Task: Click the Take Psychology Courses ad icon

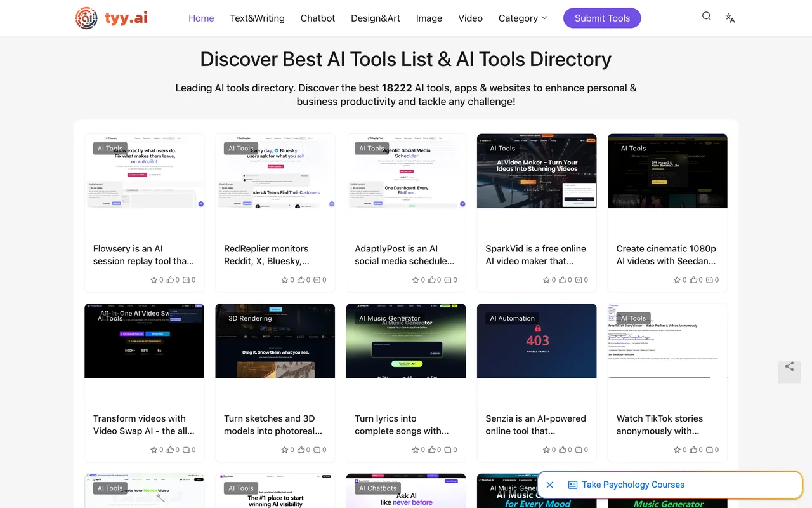Action: tap(573, 485)
